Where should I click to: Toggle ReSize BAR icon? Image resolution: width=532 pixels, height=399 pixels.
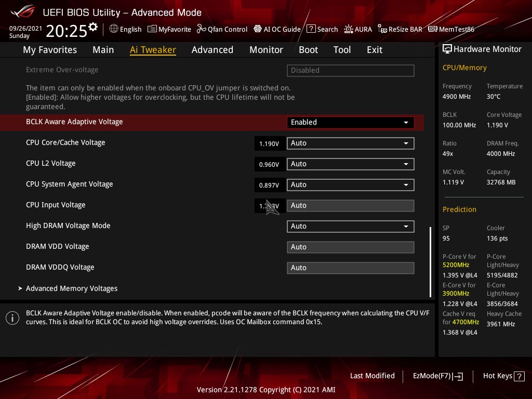coord(382,29)
